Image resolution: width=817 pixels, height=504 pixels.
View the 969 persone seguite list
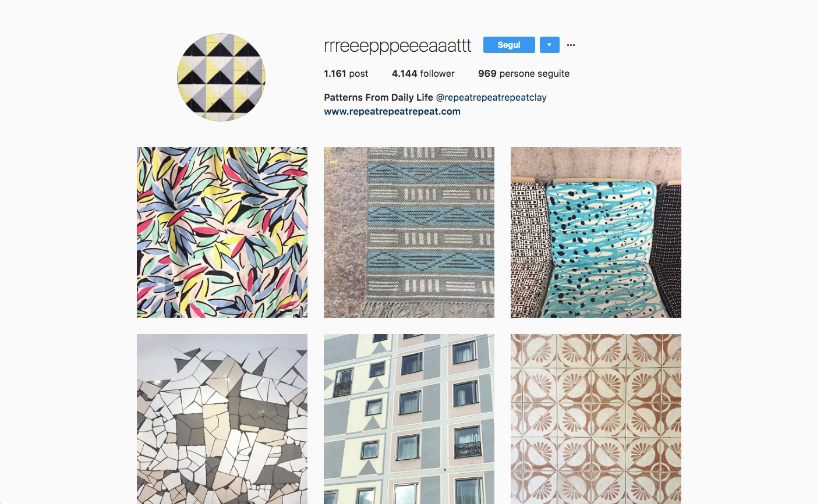point(524,73)
